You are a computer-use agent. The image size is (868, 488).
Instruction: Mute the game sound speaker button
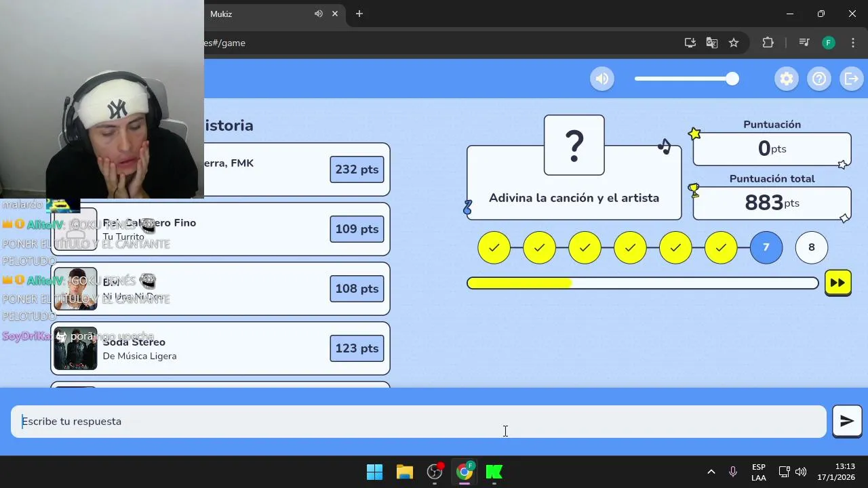click(x=602, y=79)
